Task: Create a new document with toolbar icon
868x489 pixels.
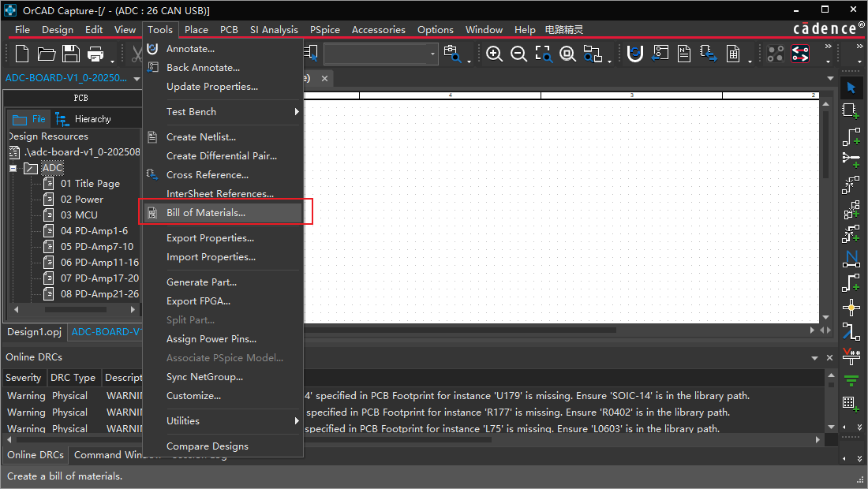Action: point(22,54)
